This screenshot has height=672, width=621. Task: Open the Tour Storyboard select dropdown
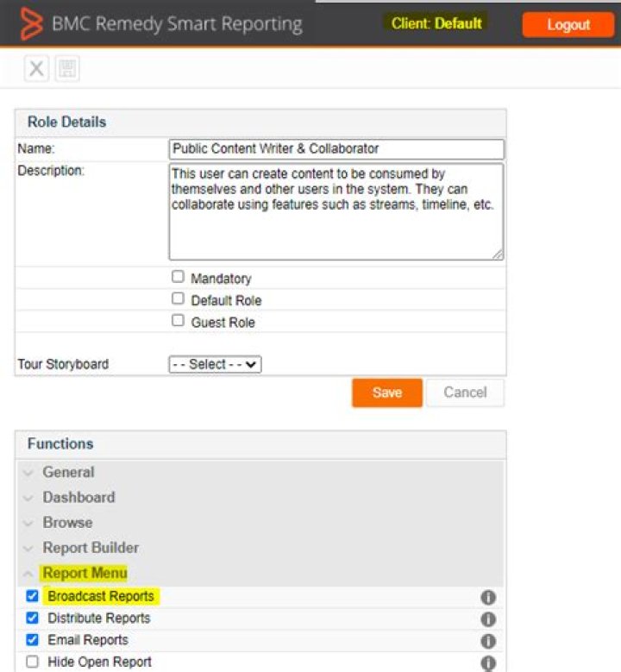pos(215,364)
